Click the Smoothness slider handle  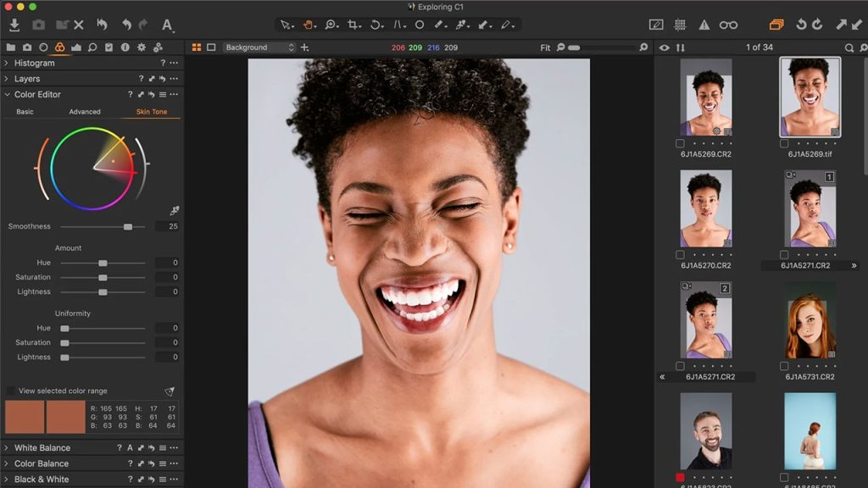click(x=128, y=226)
